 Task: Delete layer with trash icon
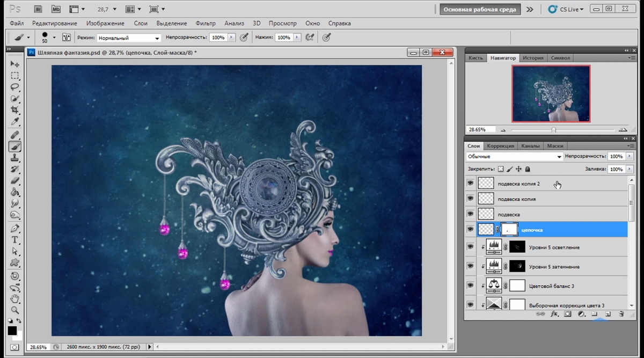(x=620, y=313)
